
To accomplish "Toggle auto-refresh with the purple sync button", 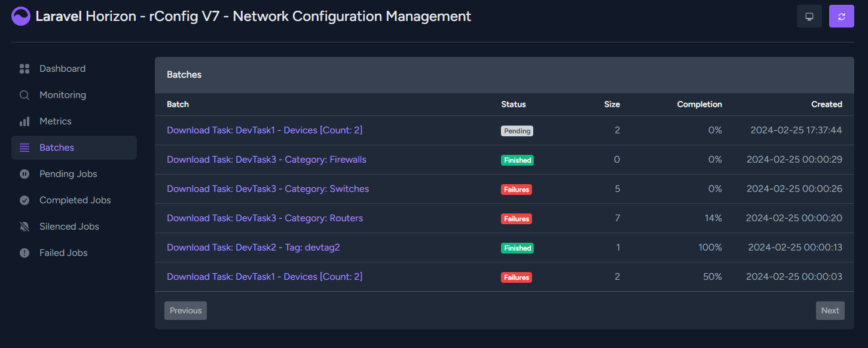I will pyautogui.click(x=842, y=16).
